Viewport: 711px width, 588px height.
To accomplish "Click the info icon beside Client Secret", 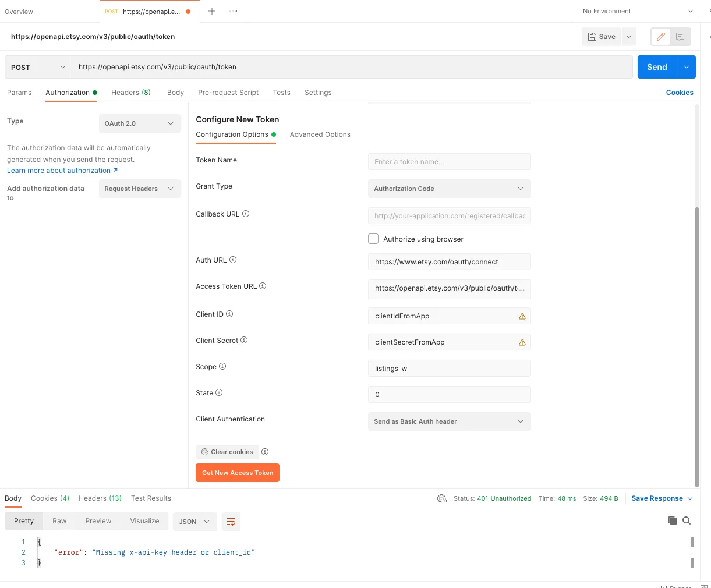I will (244, 340).
